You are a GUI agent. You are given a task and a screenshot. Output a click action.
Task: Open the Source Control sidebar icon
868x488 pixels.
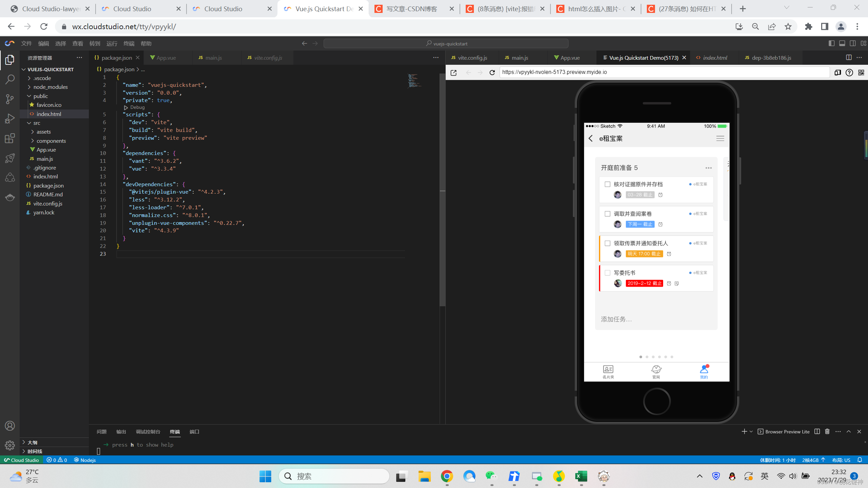click(x=10, y=99)
